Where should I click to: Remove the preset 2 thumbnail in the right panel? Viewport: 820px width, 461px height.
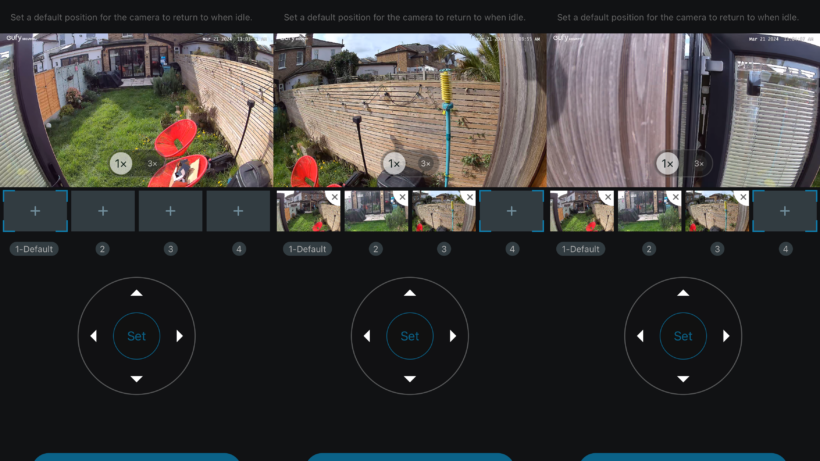coord(676,197)
